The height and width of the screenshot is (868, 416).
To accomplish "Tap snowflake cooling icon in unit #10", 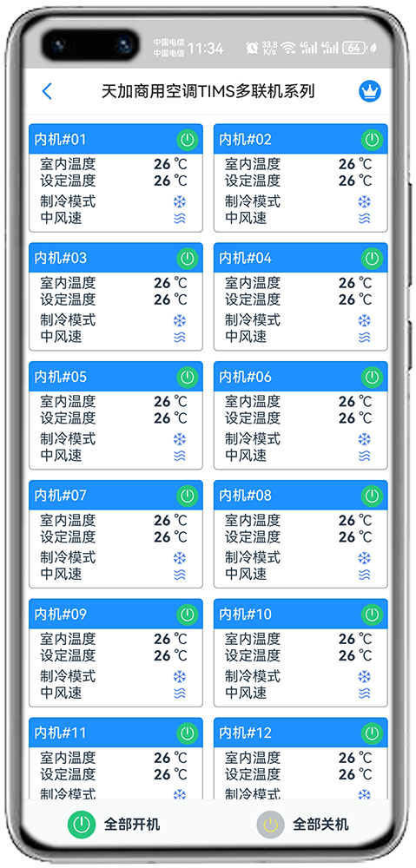I will 364,676.
